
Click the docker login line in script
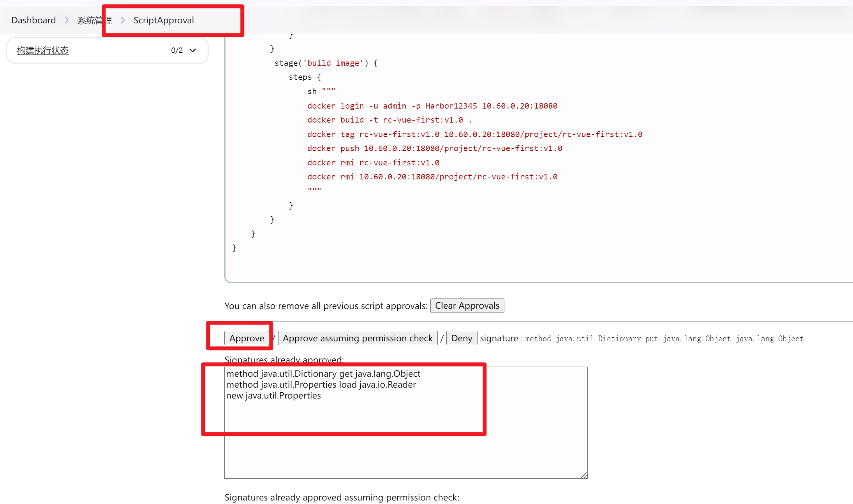(x=432, y=106)
